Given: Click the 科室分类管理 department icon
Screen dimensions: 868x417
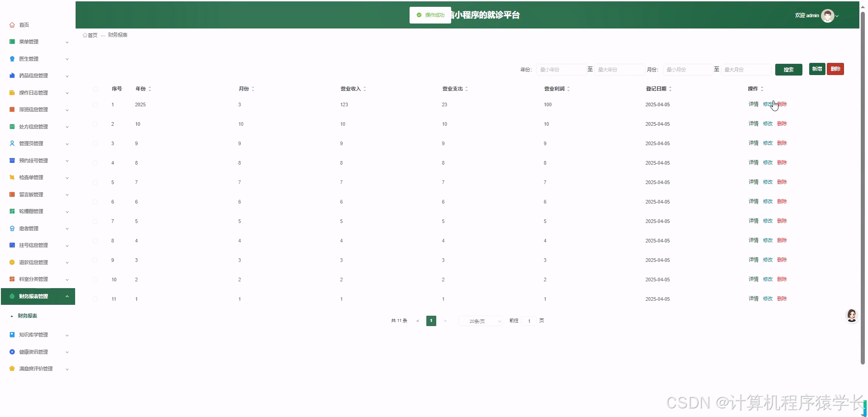Looking at the screenshot, I should tap(12, 279).
